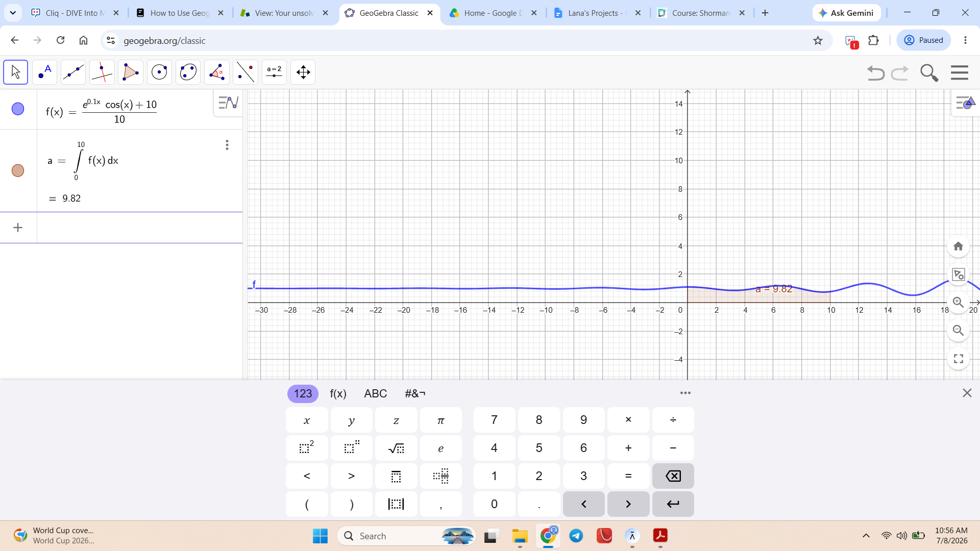Click the Ask Gemini button
Viewport: 980px width, 551px height.
click(x=846, y=13)
